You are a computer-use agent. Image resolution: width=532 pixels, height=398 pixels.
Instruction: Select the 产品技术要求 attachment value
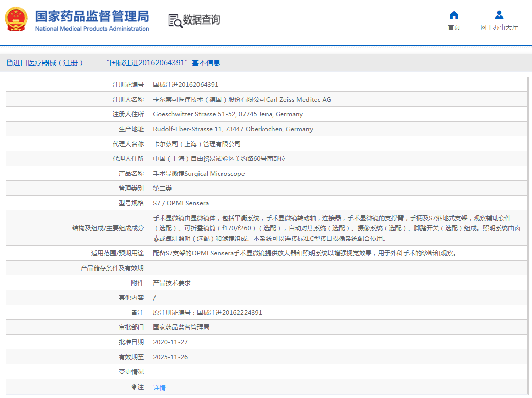(172, 283)
